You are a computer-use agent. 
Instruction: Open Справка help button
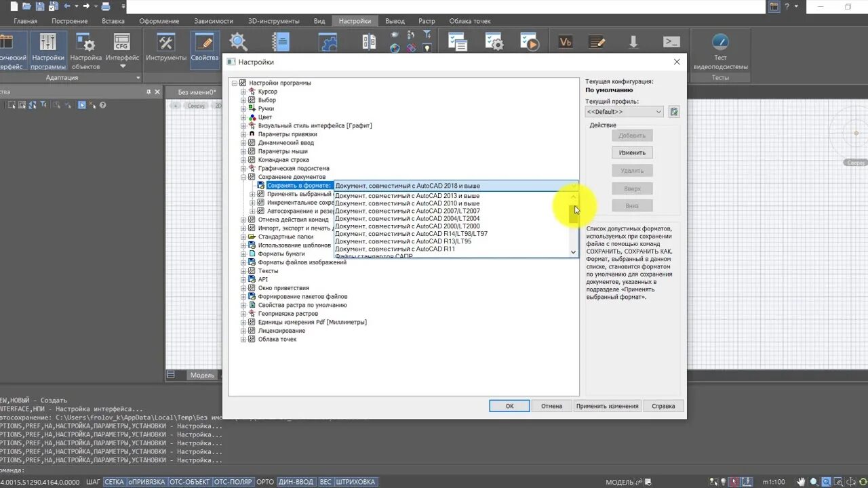(x=663, y=406)
